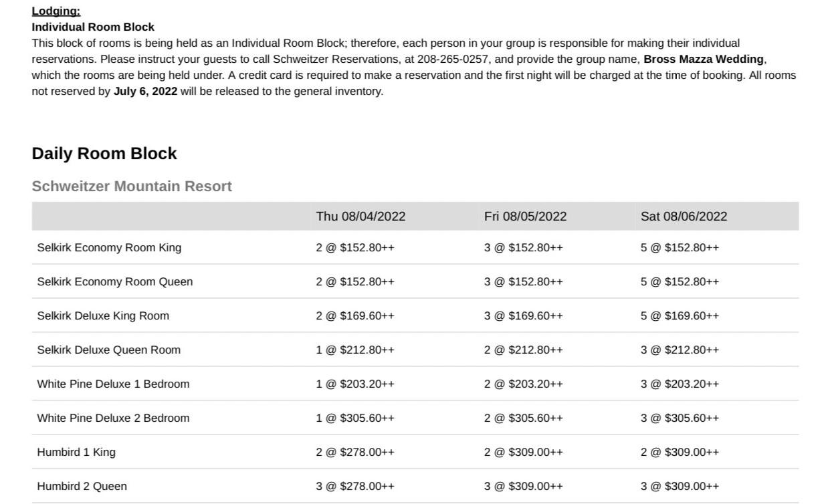
Task: Click Thursday cell '1 @ $203.20++'
Action: [355, 384]
